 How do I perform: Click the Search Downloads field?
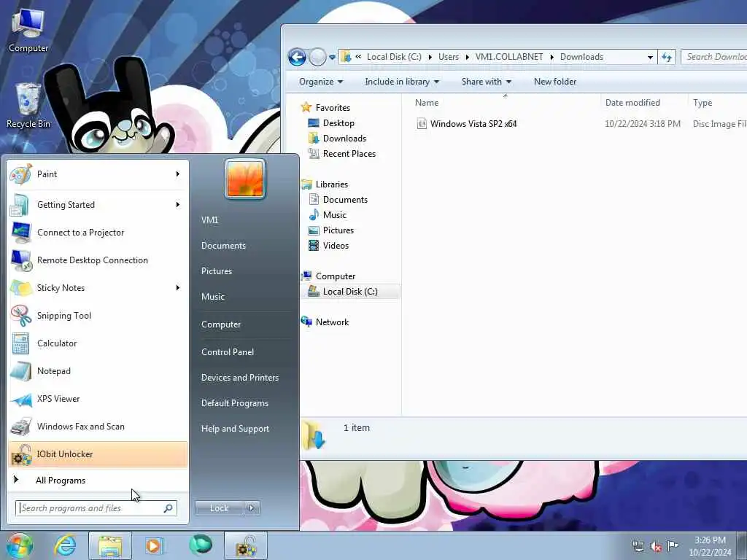coord(713,57)
